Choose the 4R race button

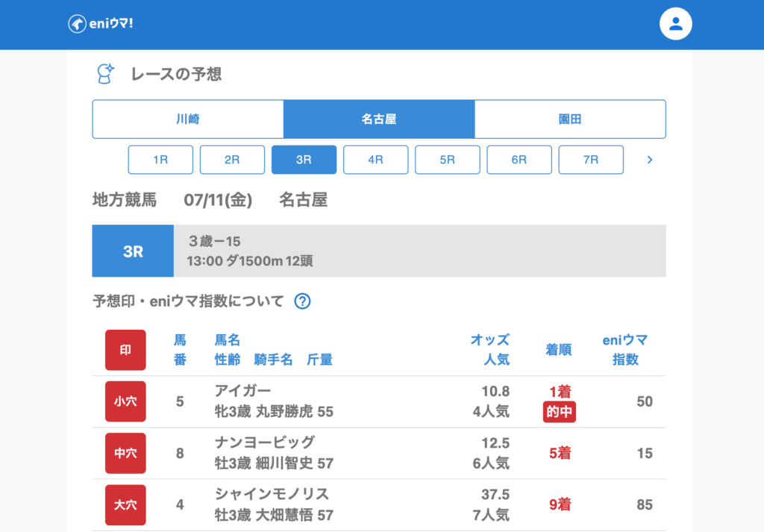[375, 160]
